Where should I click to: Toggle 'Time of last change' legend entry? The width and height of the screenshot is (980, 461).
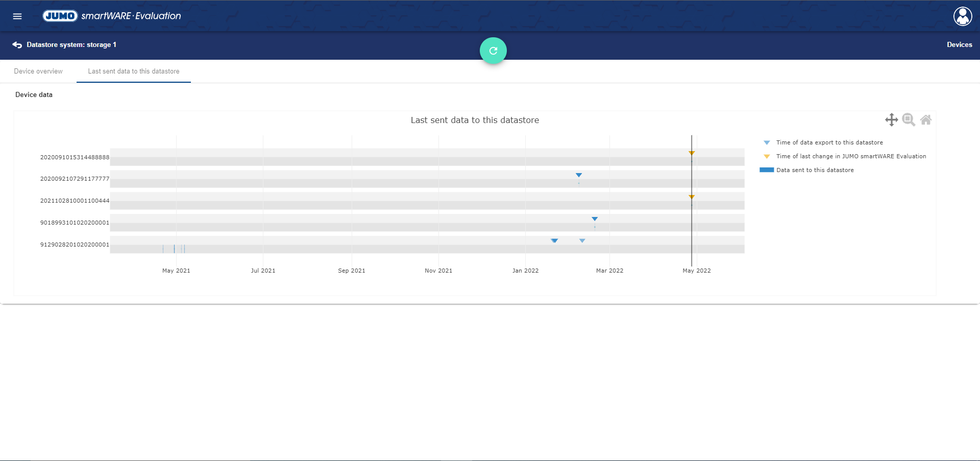point(850,156)
